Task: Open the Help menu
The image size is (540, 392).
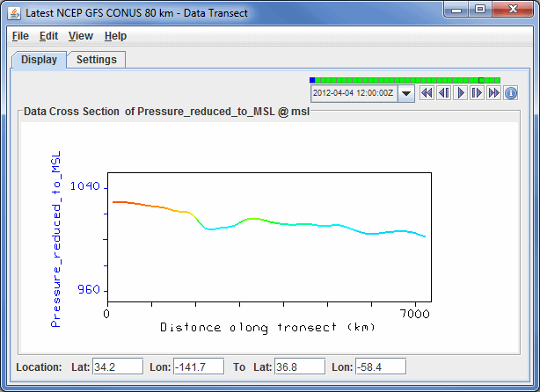Action: (115, 36)
